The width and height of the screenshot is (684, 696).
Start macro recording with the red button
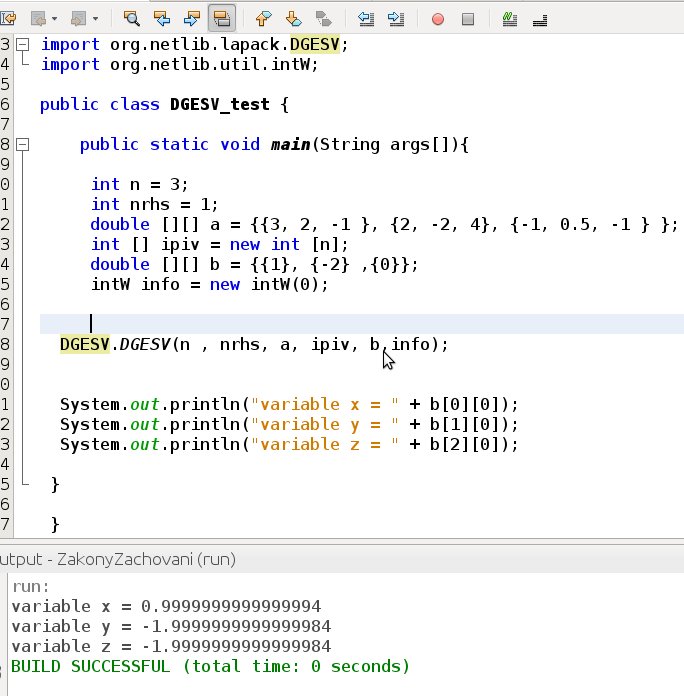tap(438, 19)
